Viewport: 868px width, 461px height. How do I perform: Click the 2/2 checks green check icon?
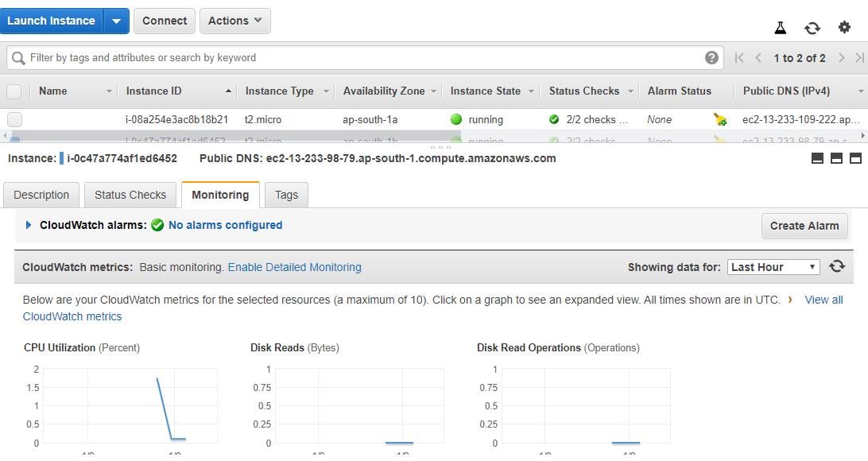553,119
